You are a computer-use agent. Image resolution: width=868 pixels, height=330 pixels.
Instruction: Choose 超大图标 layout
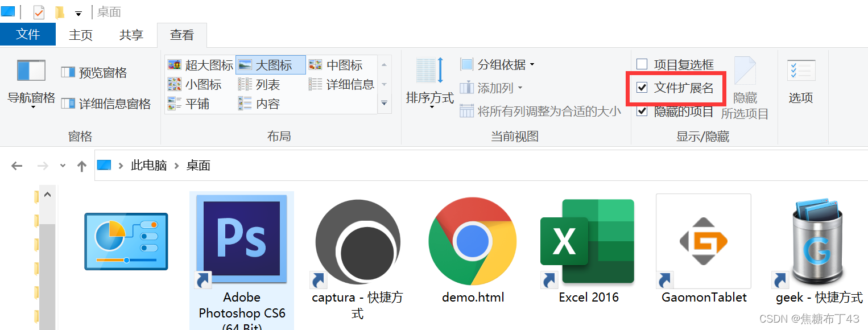(x=200, y=65)
